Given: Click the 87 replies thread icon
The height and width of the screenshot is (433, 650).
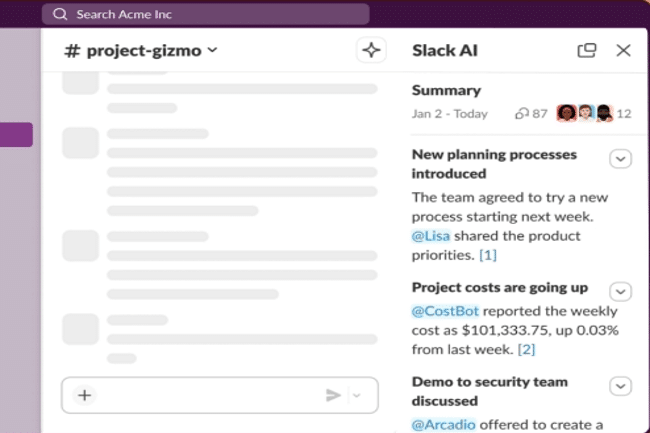Looking at the screenshot, I should click(x=521, y=114).
